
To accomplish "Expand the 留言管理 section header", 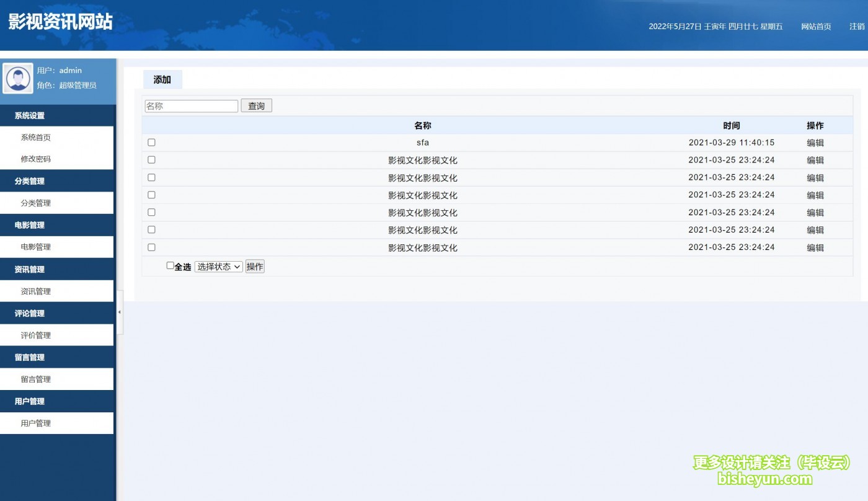I will click(57, 357).
